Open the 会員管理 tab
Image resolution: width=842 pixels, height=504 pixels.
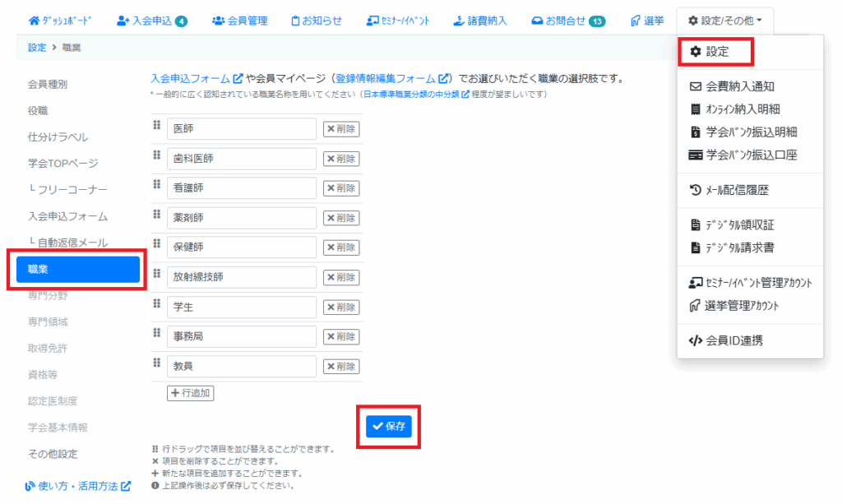[x=239, y=21]
